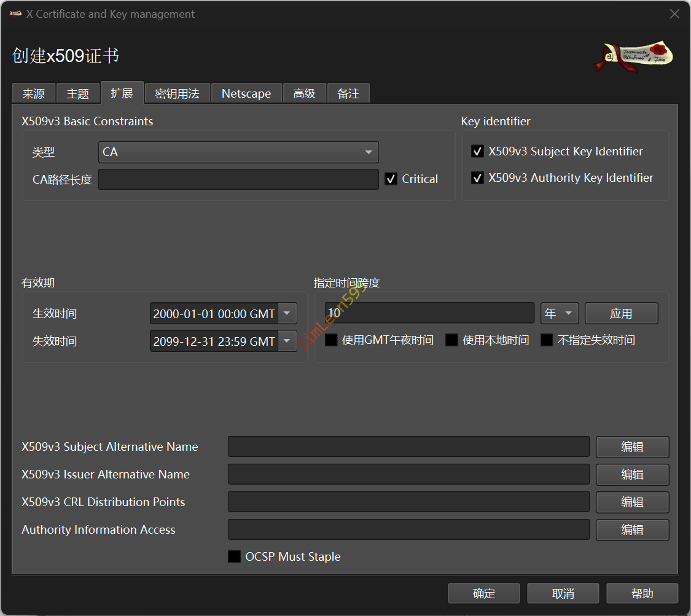Open the Netscape tab

(246, 94)
